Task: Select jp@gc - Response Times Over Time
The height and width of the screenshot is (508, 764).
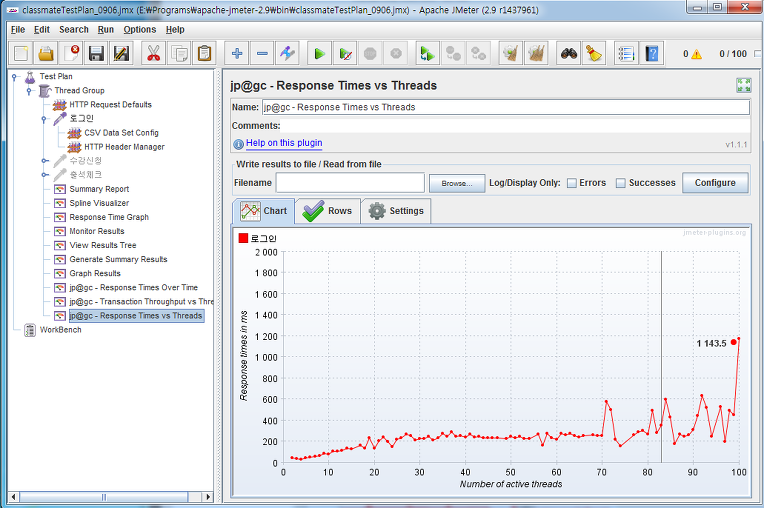Action: 133,288
